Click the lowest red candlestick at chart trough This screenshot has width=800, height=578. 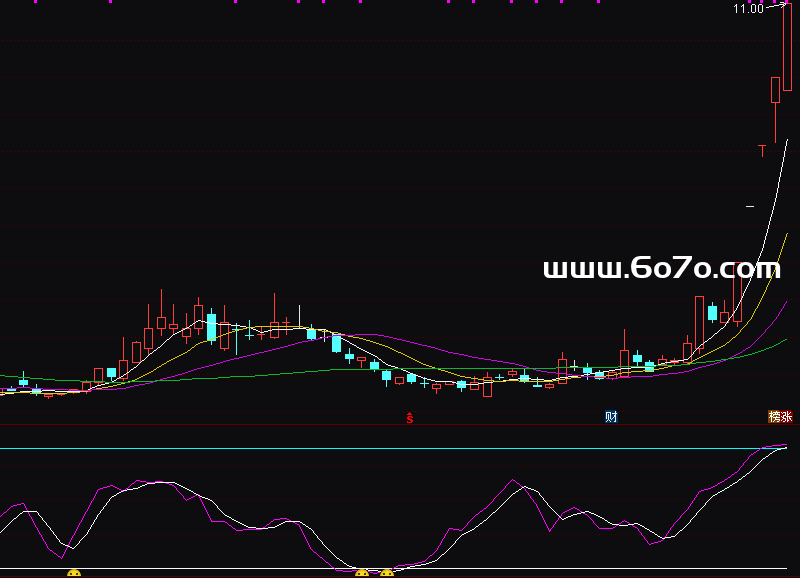click(x=487, y=388)
